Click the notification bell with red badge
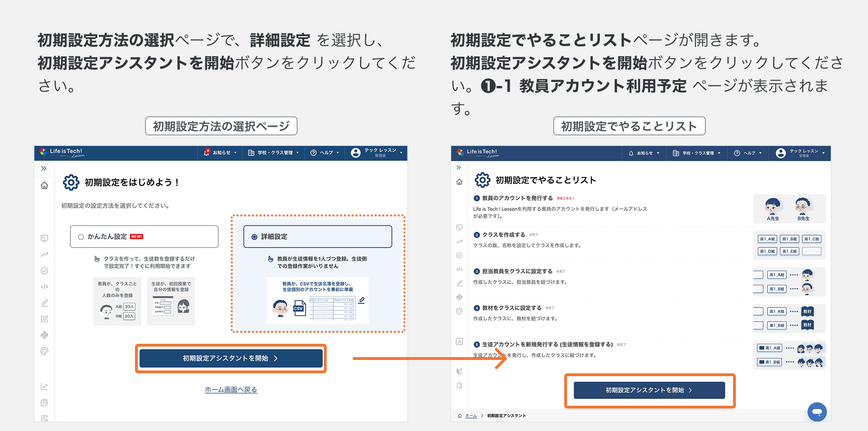The height and width of the screenshot is (431, 868). pyautogui.click(x=207, y=153)
